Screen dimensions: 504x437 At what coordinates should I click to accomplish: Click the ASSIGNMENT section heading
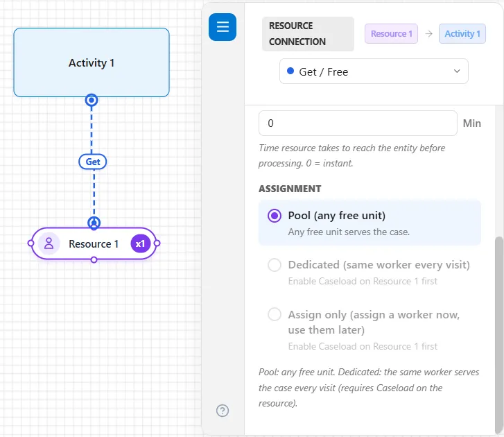click(x=290, y=189)
